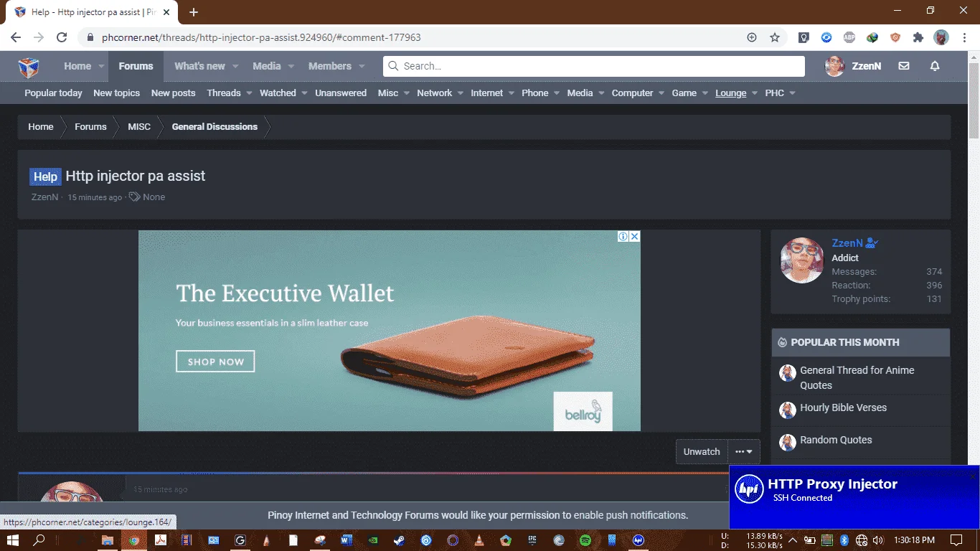
Task: Open the Chrome three-dot menu
Action: (963, 37)
